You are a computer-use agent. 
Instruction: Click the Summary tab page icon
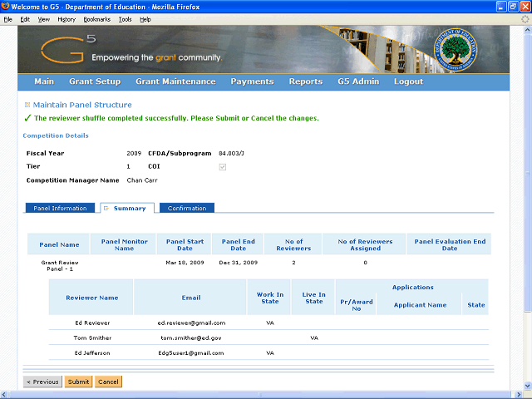coord(106,209)
